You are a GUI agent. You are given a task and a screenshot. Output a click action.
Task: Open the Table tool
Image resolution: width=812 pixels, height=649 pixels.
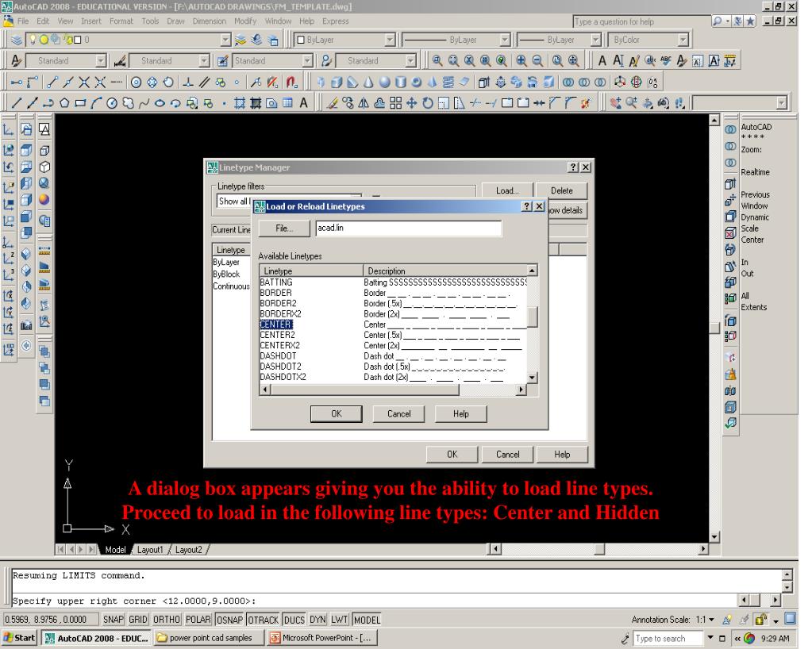(x=287, y=103)
